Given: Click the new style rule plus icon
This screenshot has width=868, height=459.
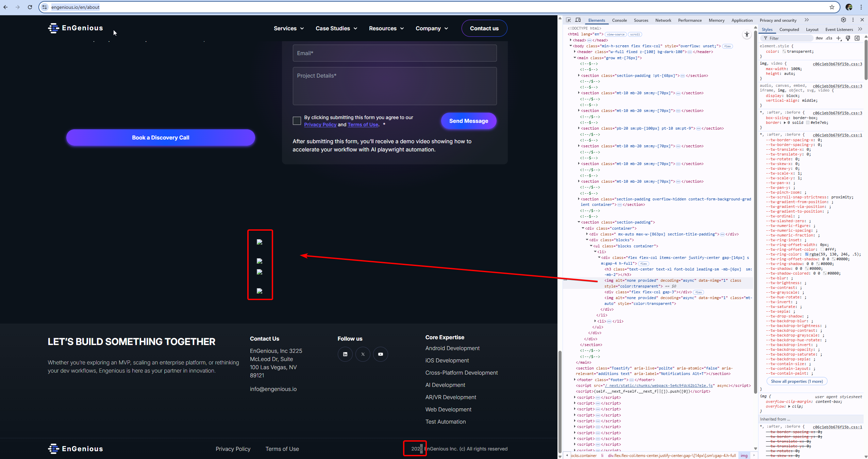Looking at the screenshot, I should (x=839, y=38).
